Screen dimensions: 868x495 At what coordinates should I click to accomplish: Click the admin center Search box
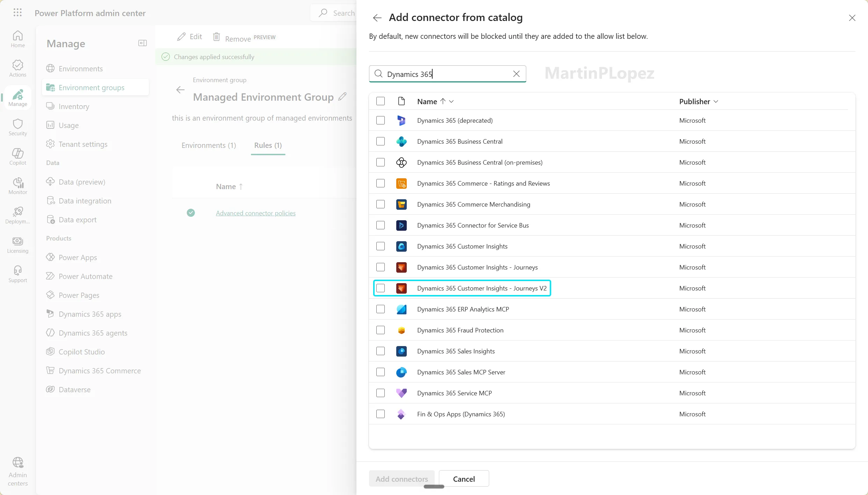pyautogui.click(x=334, y=13)
